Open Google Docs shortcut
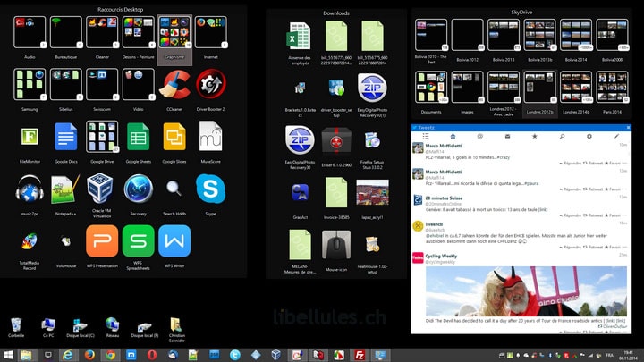 65,137
